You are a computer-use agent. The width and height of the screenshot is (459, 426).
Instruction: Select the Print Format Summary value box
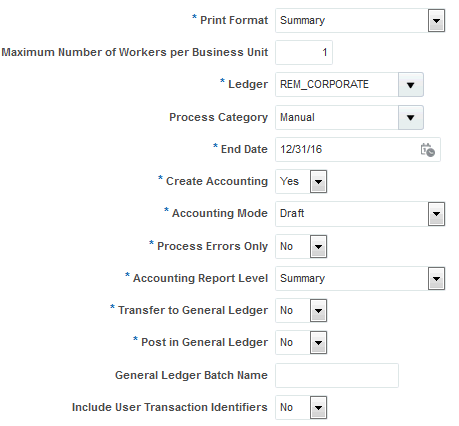click(352, 21)
